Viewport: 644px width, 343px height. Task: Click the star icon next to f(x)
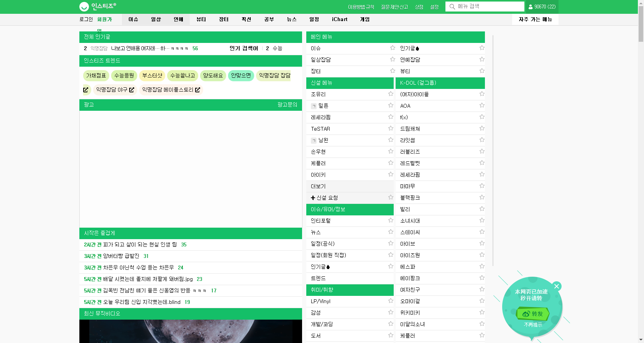[x=482, y=117]
